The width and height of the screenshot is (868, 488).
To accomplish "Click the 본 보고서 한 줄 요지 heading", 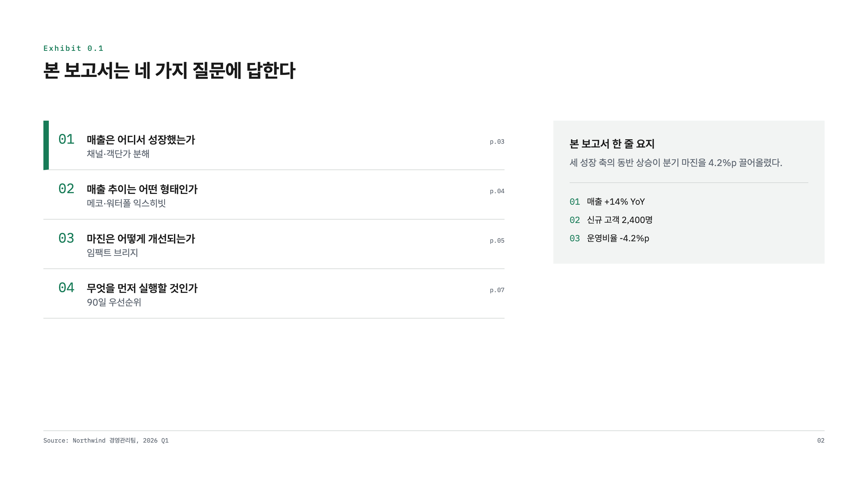I will (x=612, y=144).
